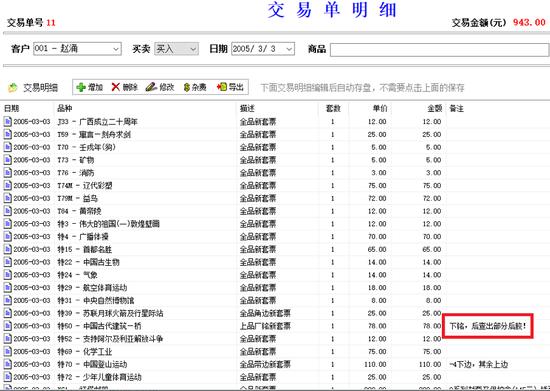Click the pencil 修改 edit icon
550x391 pixels.
[x=151, y=87]
